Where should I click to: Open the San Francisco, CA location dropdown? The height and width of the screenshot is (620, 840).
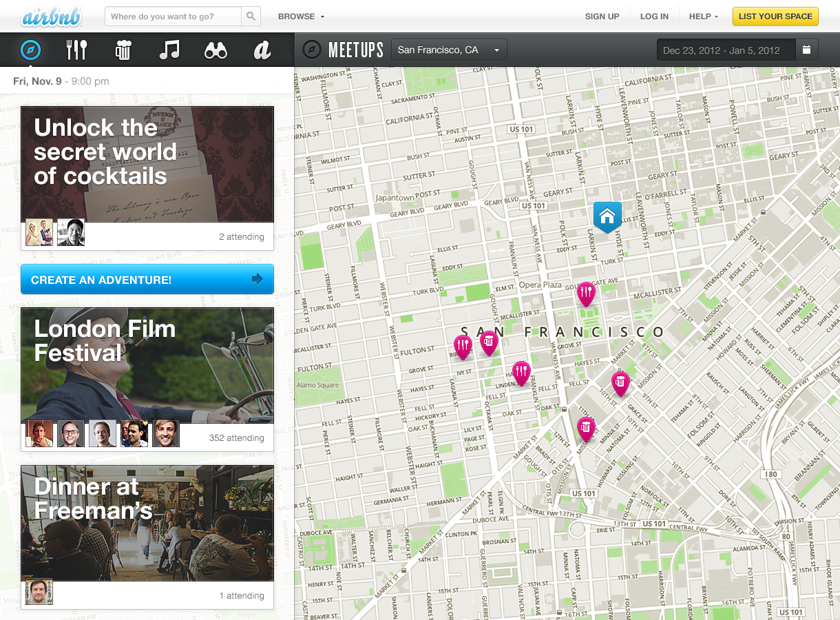point(449,50)
